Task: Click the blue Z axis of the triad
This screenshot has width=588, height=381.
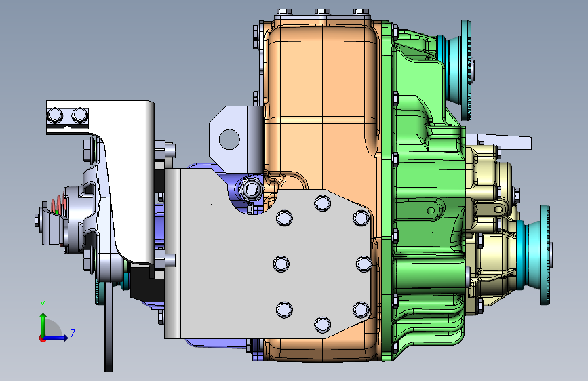Action: click(56, 338)
